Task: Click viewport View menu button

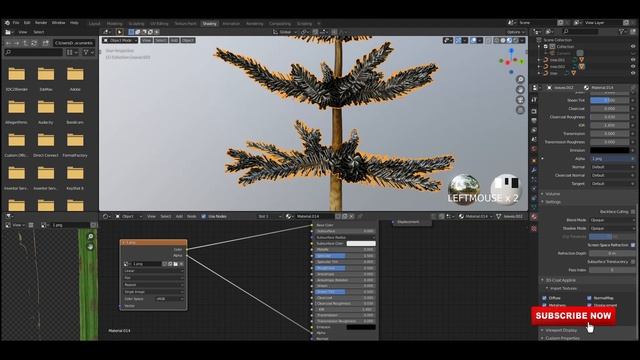Action: coord(146,40)
